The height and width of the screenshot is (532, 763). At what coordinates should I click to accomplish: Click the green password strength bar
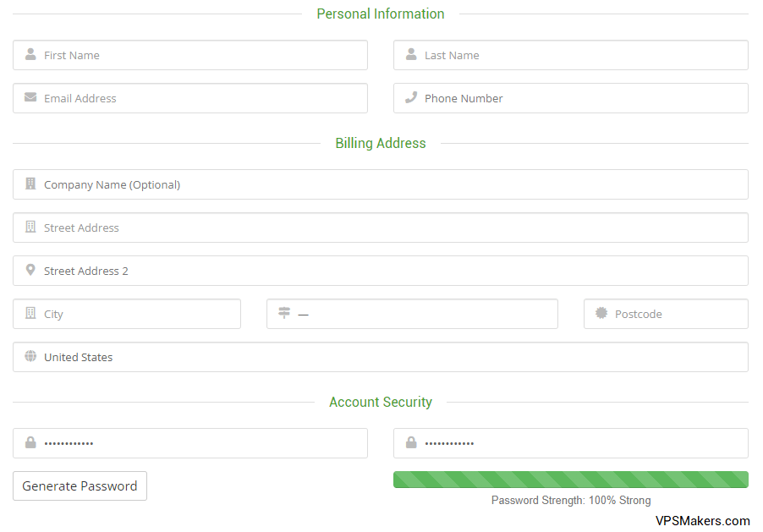coord(571,480)
